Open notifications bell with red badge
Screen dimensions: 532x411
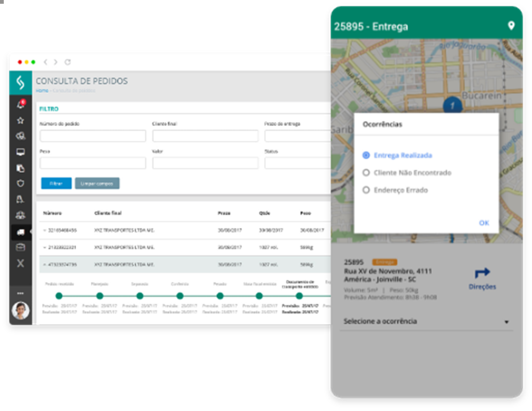[x=21, y=104]
